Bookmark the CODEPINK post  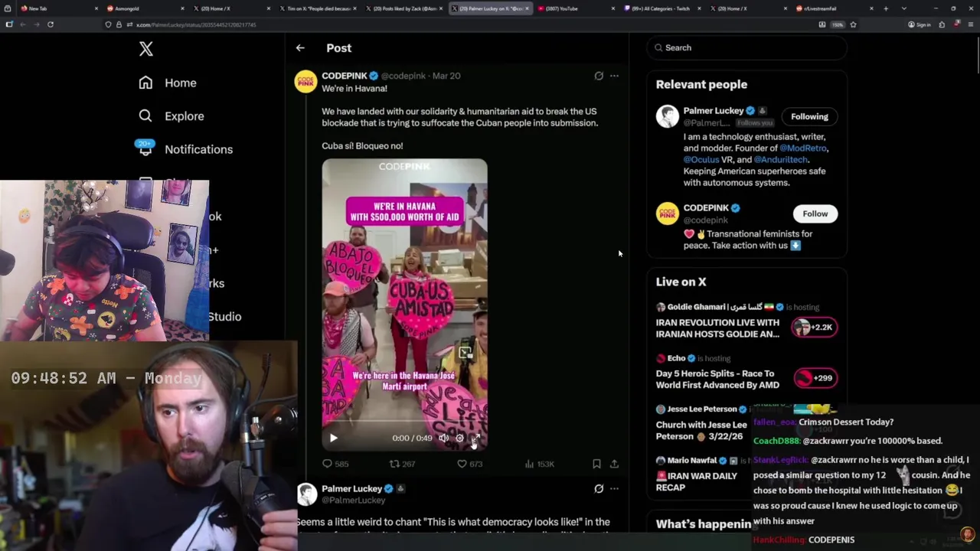596,464
